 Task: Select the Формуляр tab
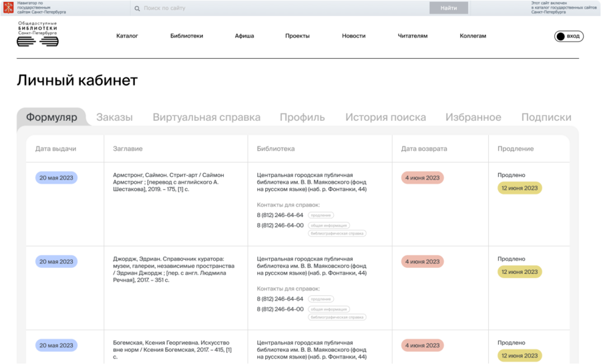51,118
